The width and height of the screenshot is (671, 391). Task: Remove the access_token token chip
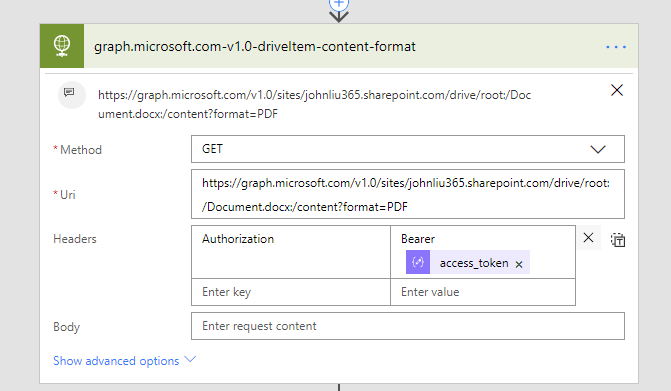[x=519, y=264]
